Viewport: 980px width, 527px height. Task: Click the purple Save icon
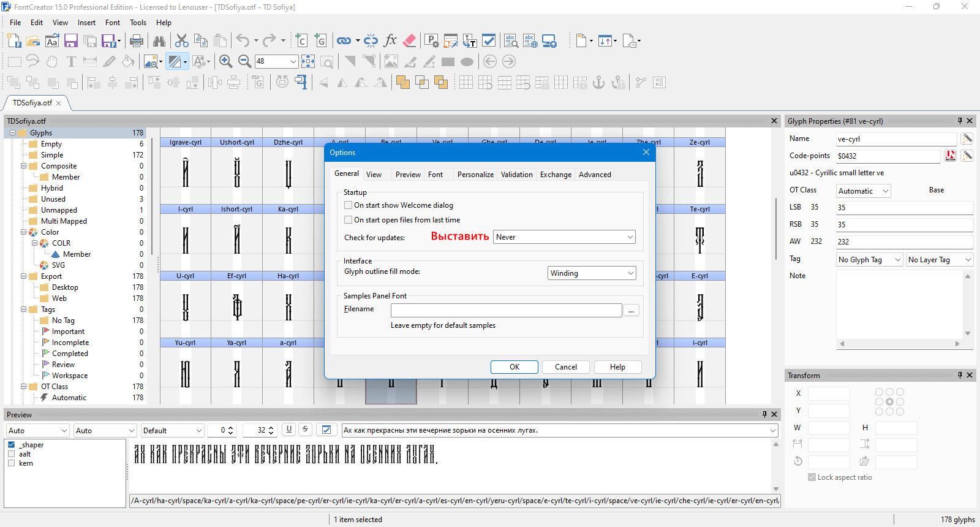(71, 41)
